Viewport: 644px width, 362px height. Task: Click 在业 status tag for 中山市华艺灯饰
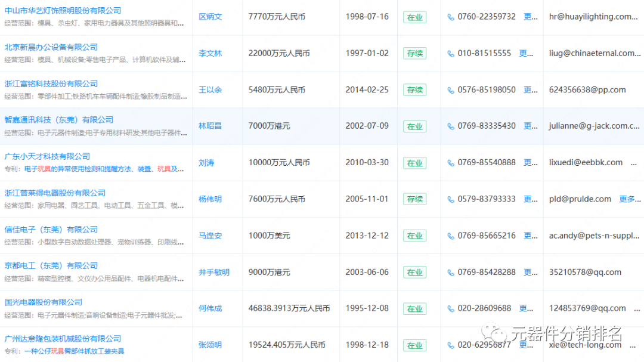click(x=415, y=17)
